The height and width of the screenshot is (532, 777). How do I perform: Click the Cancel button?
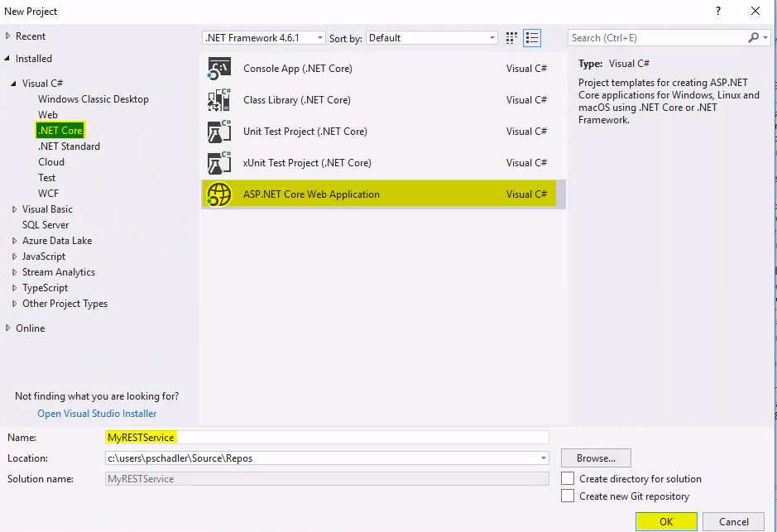pos(733,521)
